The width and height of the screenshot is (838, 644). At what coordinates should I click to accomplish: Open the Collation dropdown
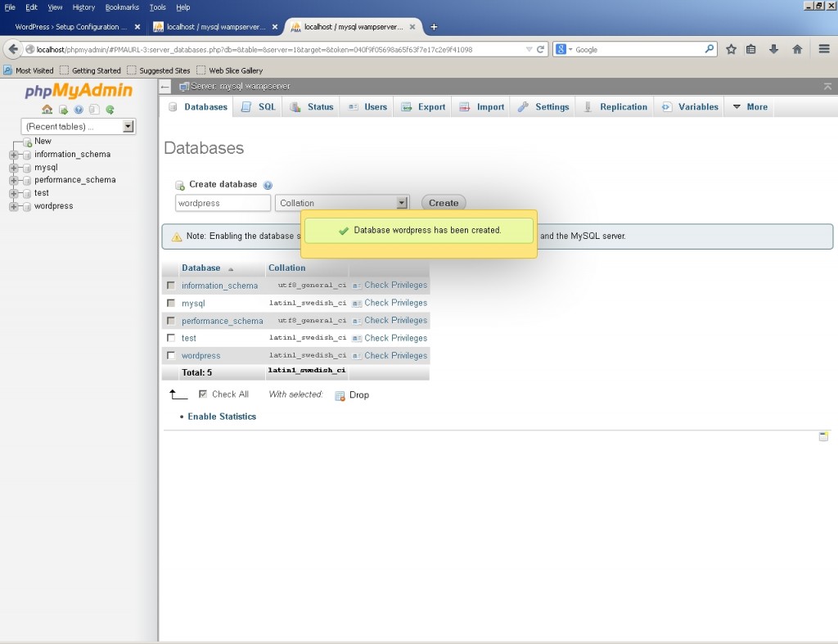click(342, 203)
